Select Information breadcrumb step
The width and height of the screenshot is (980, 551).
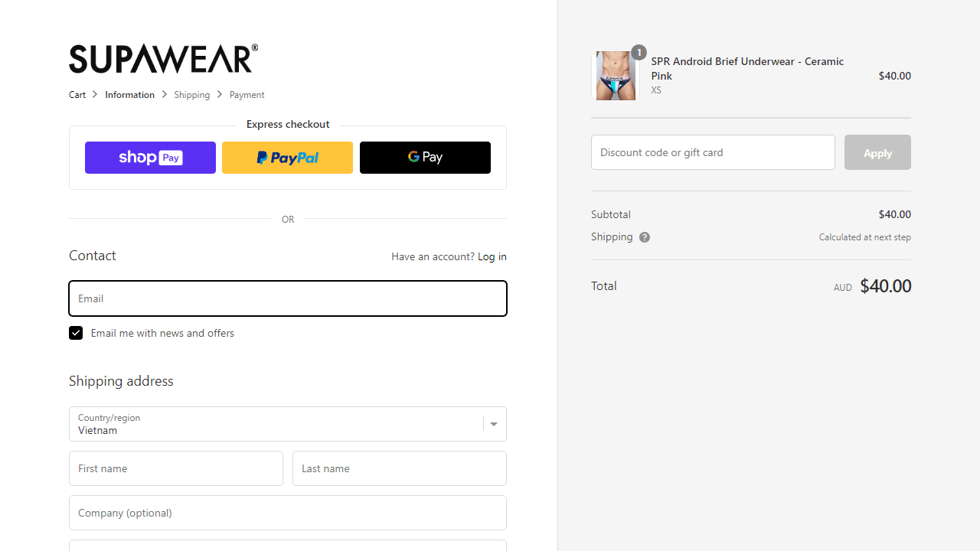(x=129, y=95)
